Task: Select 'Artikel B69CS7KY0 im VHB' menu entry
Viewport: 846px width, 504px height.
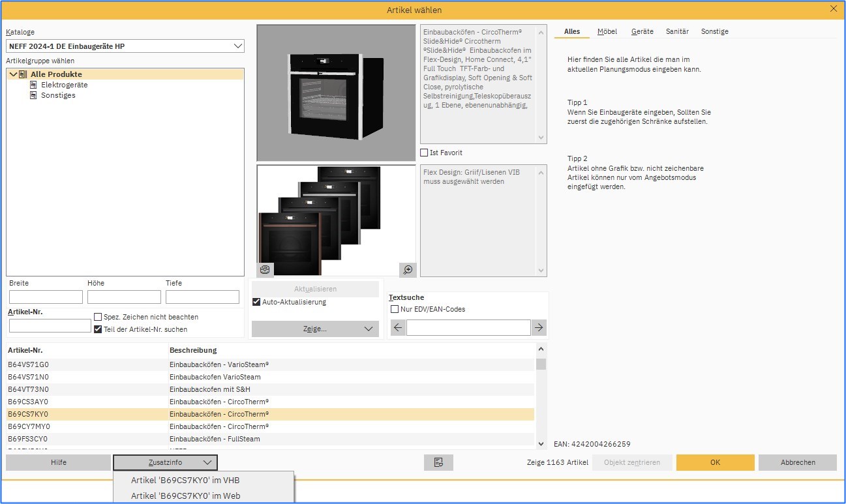Action: (185, 481)
